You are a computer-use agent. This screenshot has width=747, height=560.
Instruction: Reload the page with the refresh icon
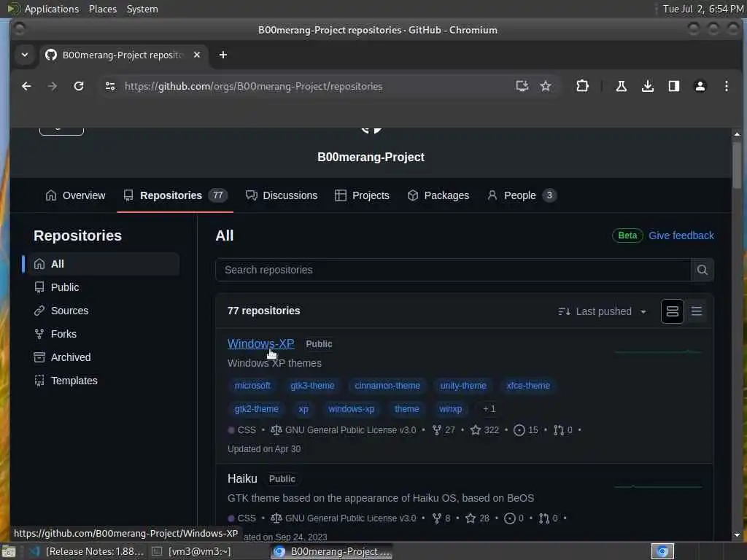coord(79,86)
